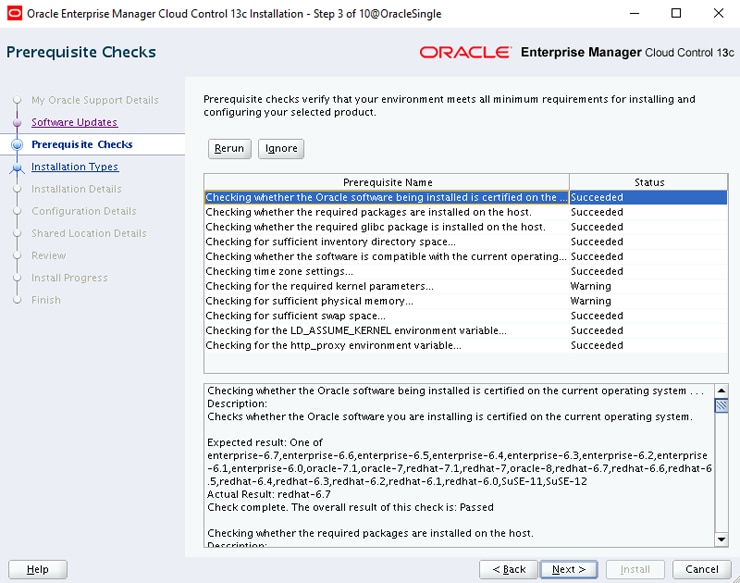Viewport: 740px width, 583px height.
Task: Click the Warning status for kernel parameters
Action: coord(591,286)
